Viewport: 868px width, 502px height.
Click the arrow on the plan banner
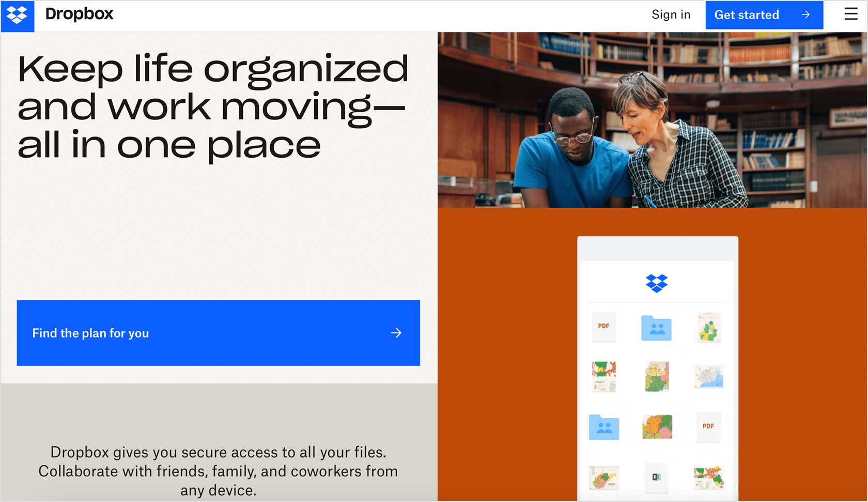pyautogui.click(x=396, y=333)
